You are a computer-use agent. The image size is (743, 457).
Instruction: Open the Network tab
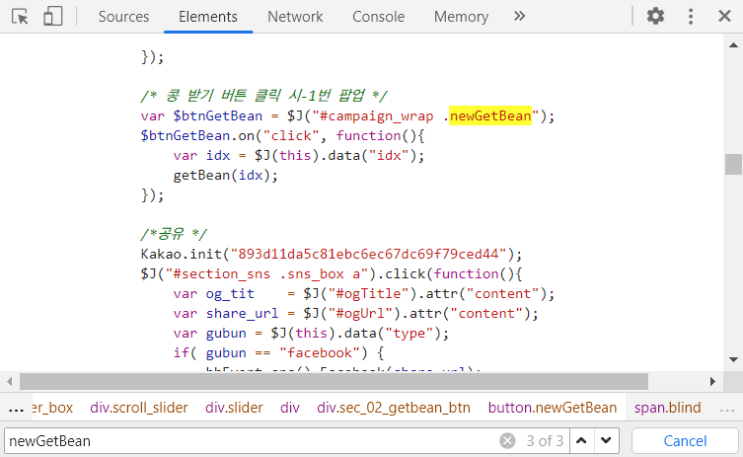[295, 17]
